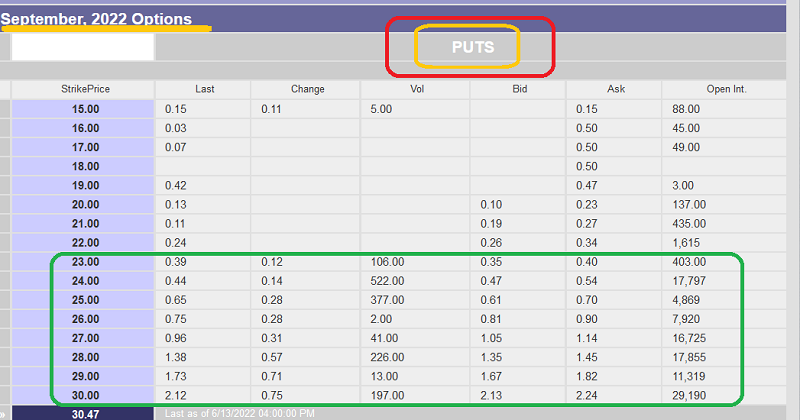Choose the 25.00 strike price
The image size is (800, 420).
point(85,299)
